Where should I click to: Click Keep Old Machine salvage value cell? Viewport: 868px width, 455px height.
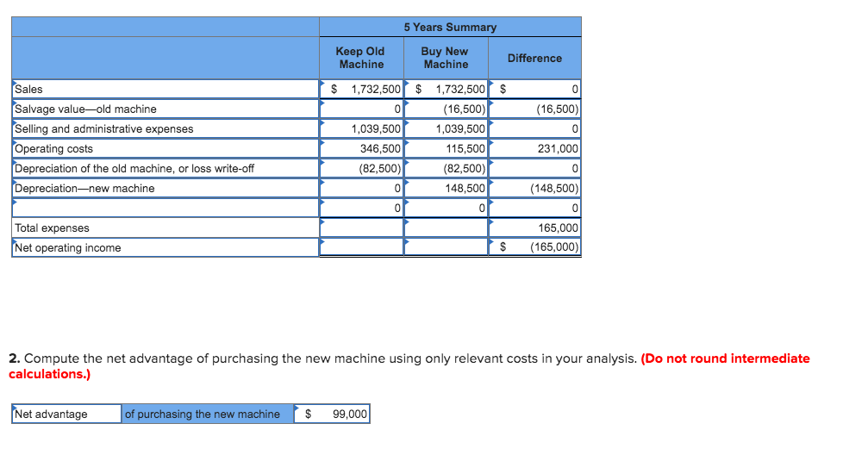pos(361,109)
